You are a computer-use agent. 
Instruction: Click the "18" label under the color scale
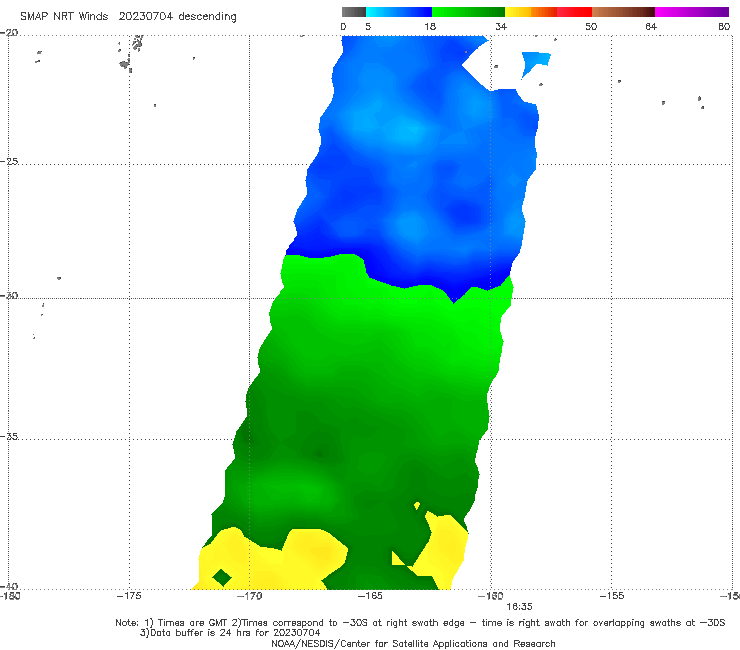(430, 27)
